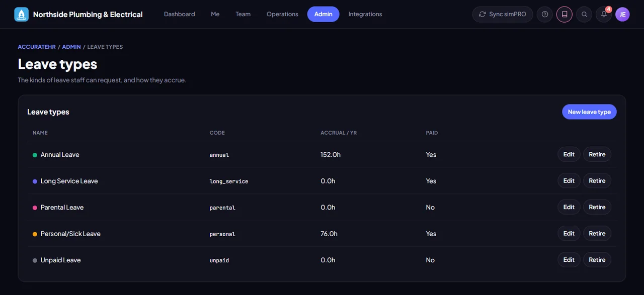Open the Operations tab
Screen dimensions: 644x295
tap(282, 14)
